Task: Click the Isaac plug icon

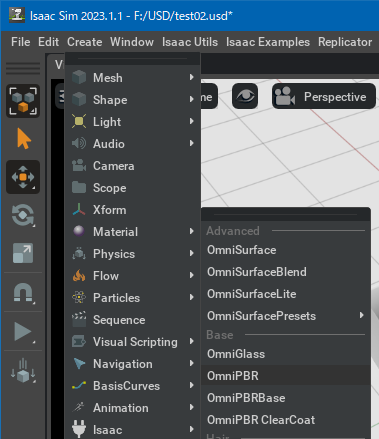Action: (x=79, y=429)
